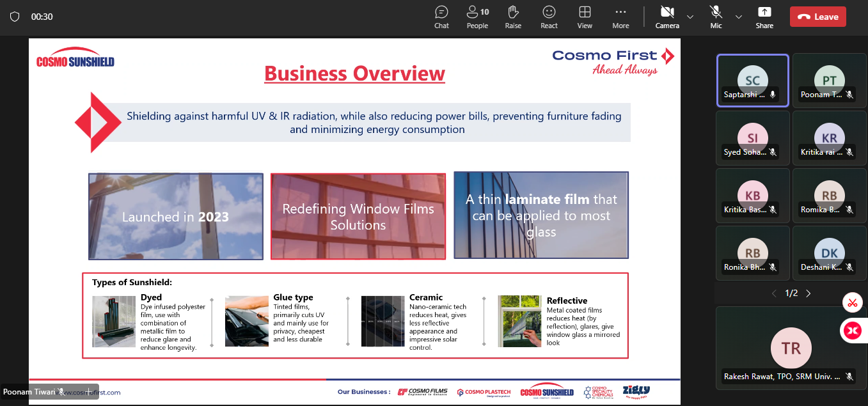The width and height of the screenshot is (868, 406).
Task: Click the "Our Businesses :" footer label
Action: (364, 392)
